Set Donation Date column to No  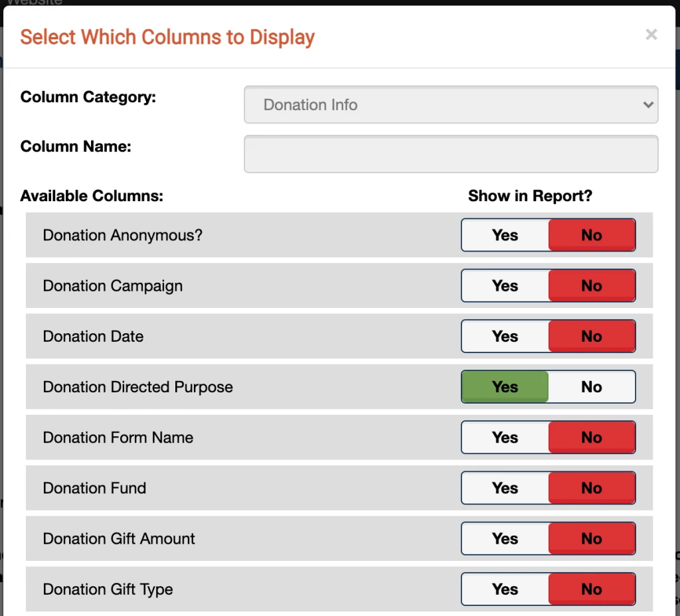(x=591, y=336)
